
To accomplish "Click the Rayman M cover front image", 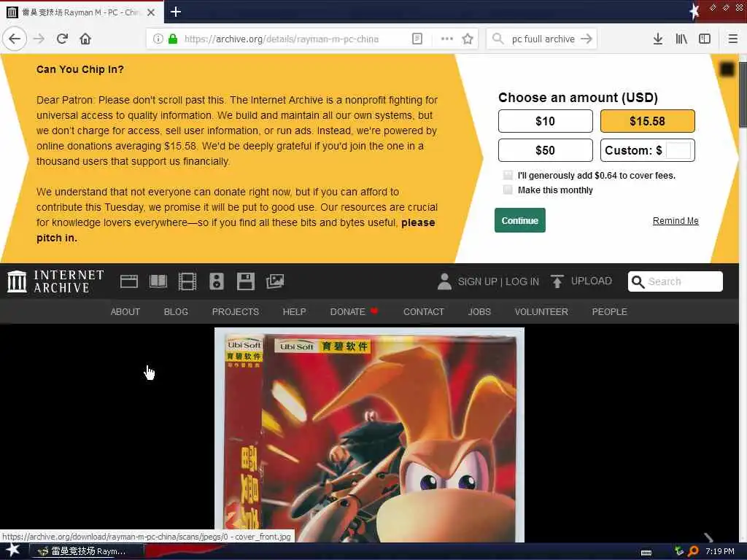I will (x=369, y=435).
